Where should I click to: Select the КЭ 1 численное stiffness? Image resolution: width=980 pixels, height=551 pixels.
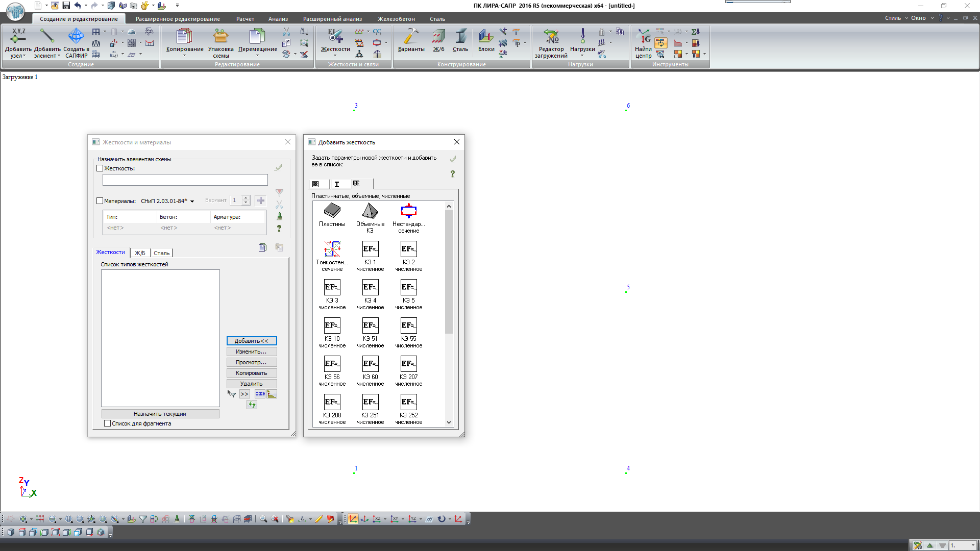point(370,256)
